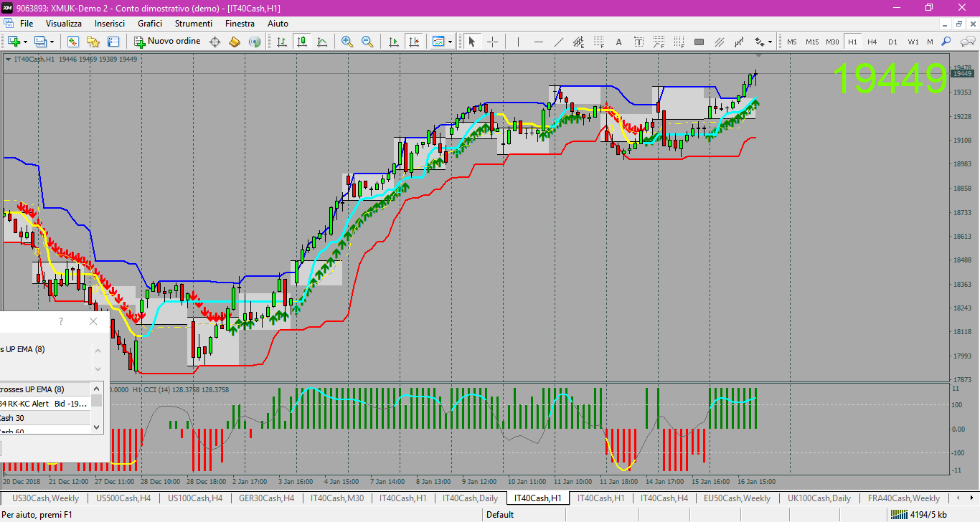This screenshot has height=522, width=980.
Task: Switch timeframe to D1
Action: point(892,42)
